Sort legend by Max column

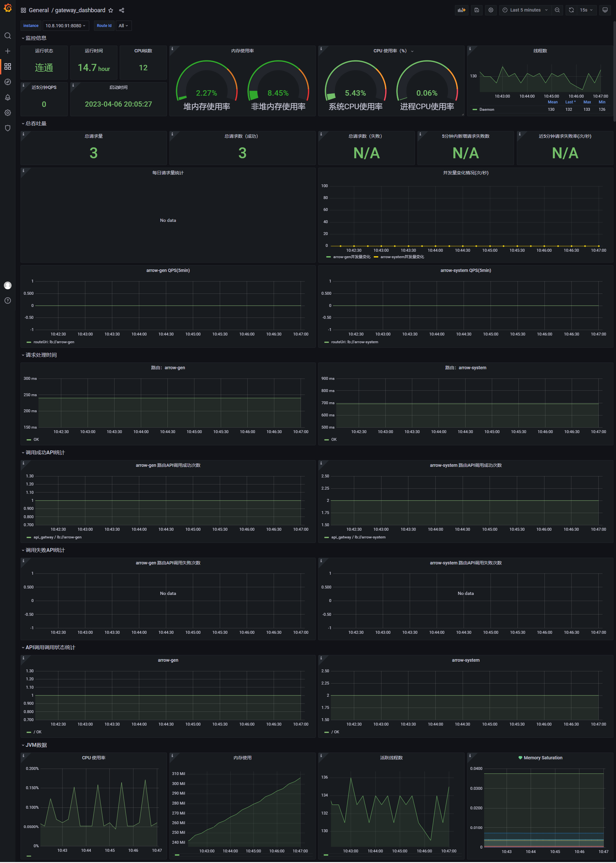587,102
